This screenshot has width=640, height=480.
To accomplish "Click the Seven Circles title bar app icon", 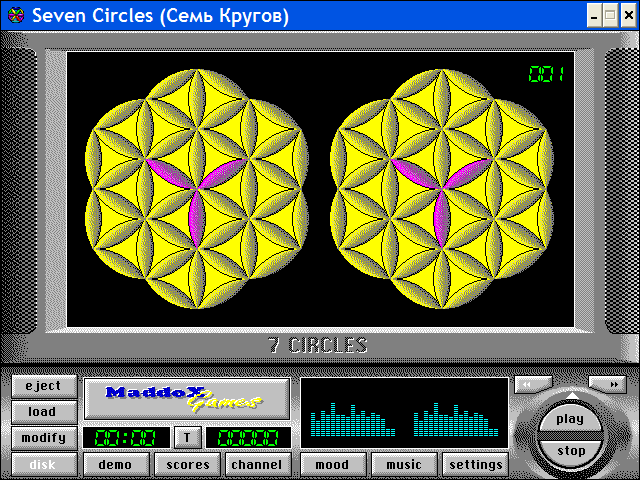I will (x=16, y=16).
